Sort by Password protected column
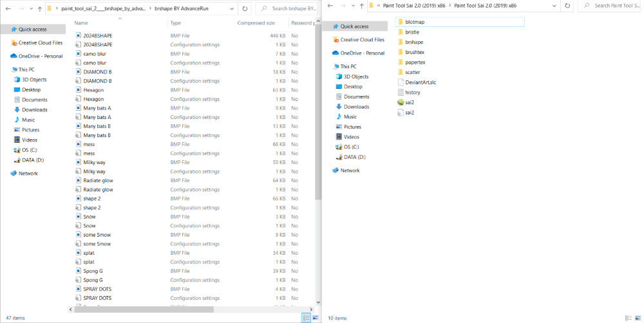The width and height of the screenshot is (644, 323). 303,23
